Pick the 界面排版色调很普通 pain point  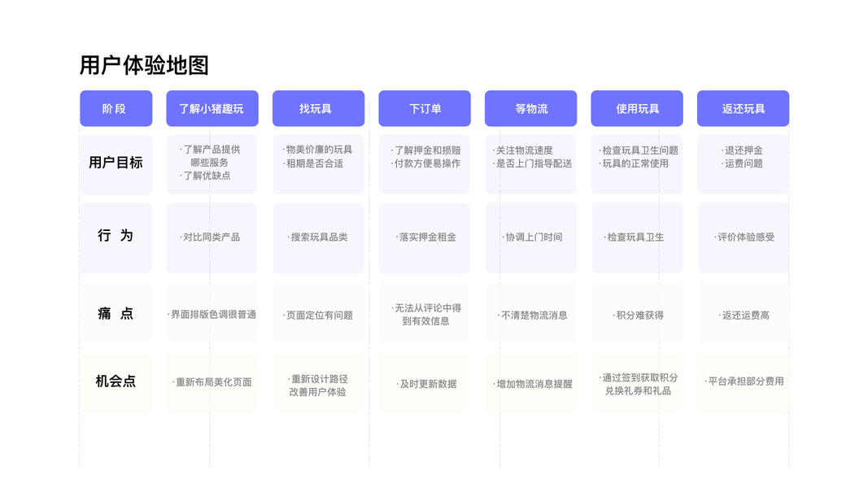(x=212, y=313)
